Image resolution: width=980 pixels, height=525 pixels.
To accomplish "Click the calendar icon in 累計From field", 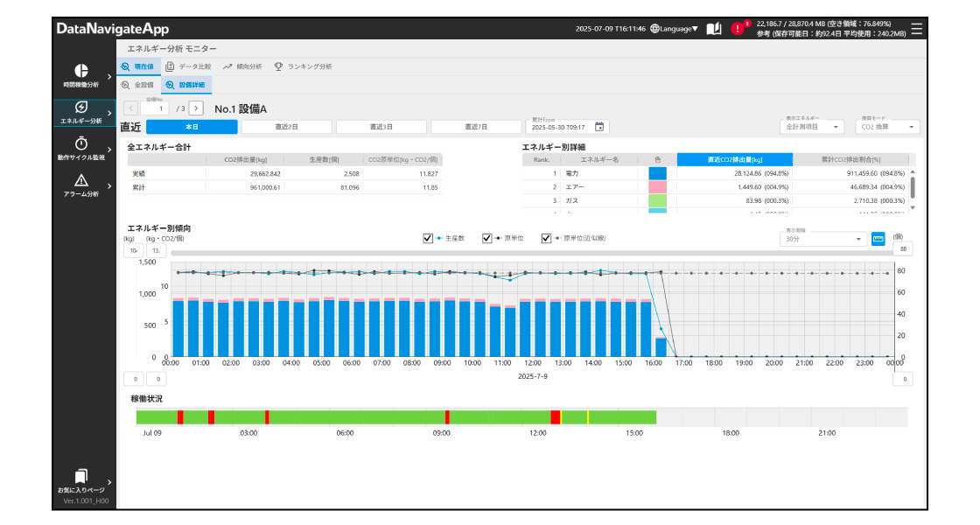I will click(599, 127).
